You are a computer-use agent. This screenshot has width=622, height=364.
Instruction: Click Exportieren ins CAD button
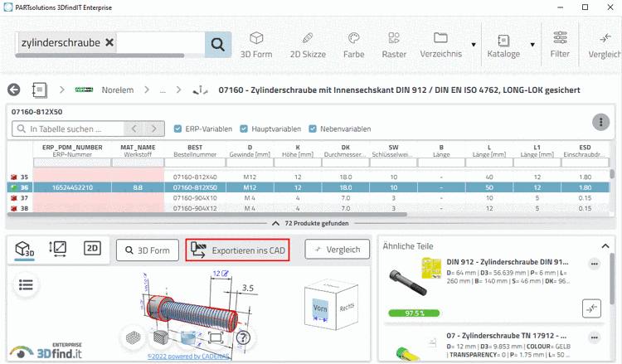click(x=237, y=250)
